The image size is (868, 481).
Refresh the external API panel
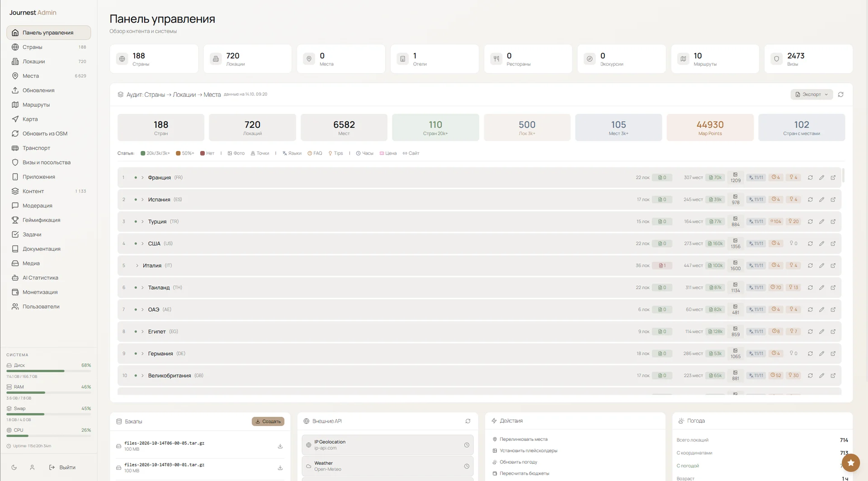(x=468, y=421)
